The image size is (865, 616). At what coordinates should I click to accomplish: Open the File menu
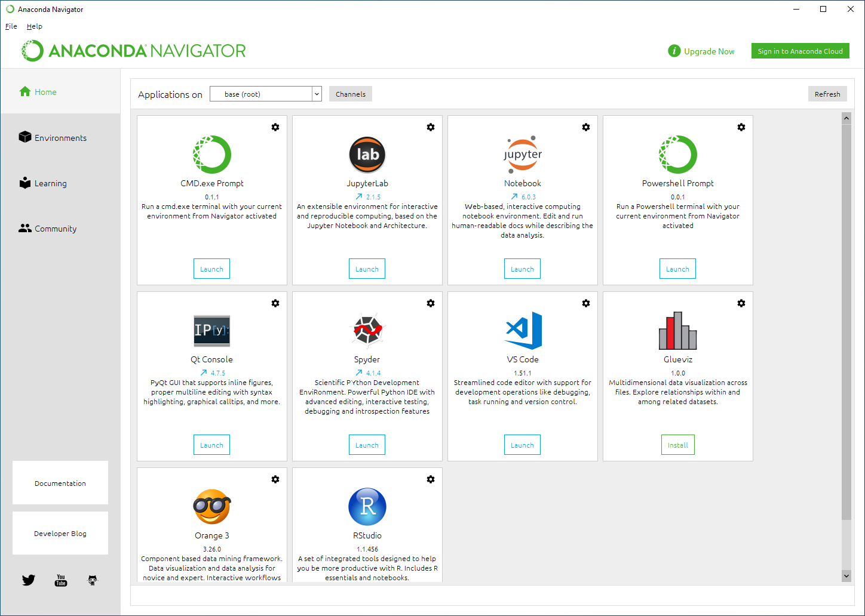click(x=11, y=26)
